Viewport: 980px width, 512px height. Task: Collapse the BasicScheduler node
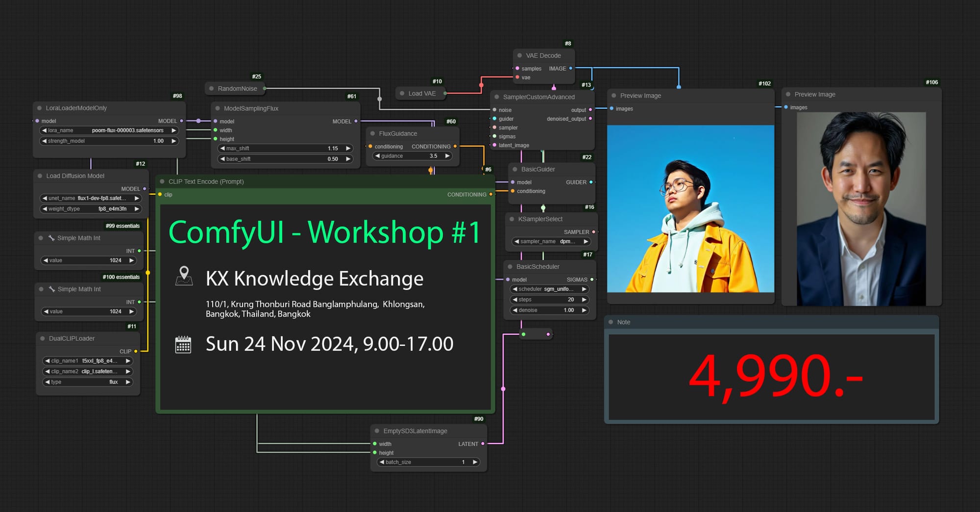coord(510,267)
